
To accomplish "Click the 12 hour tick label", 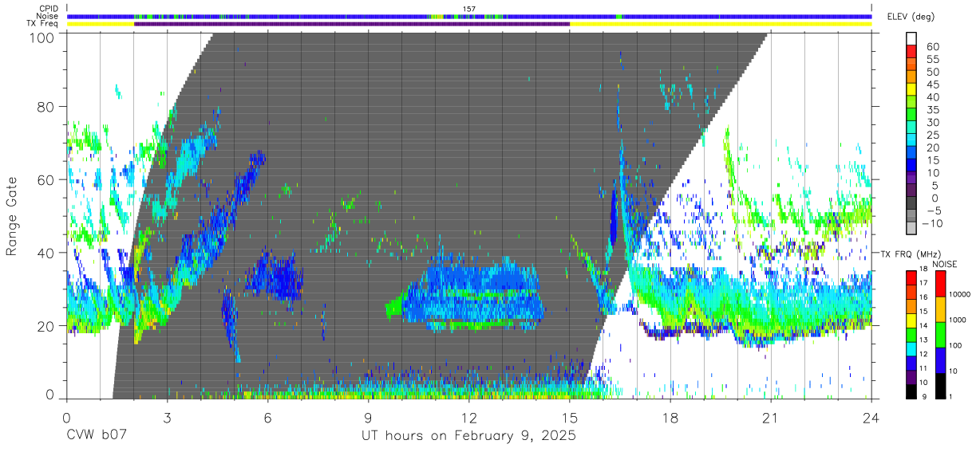I will click(468, 418).
